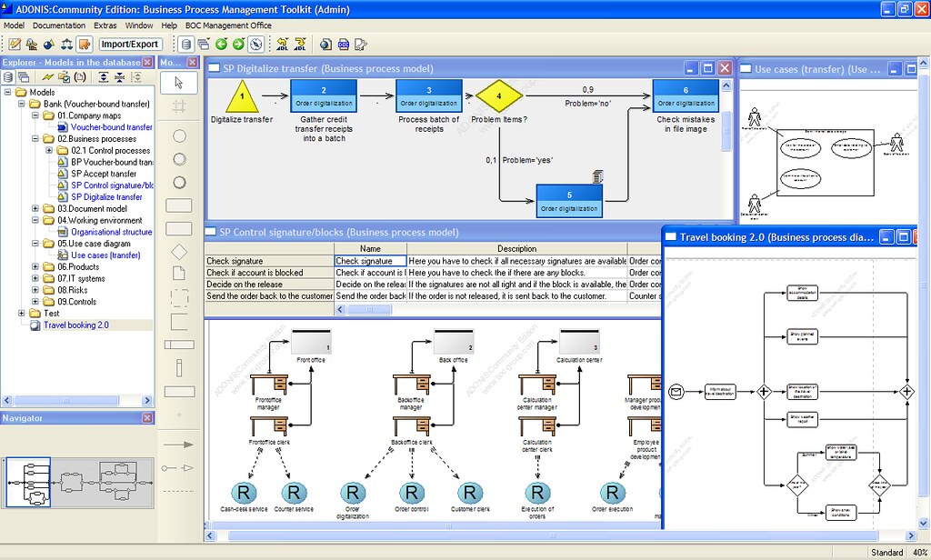This screenshot has width=931, height=560.
Task: Pick the document note shape in palette
Action: coord(179,273)
